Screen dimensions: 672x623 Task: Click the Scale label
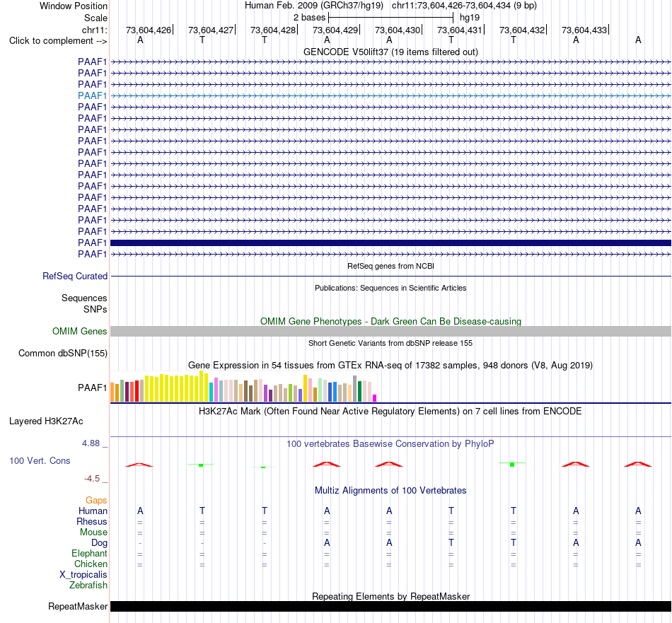click(x=95, y=18)
